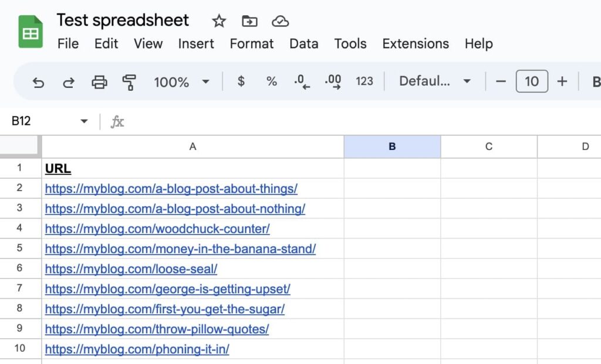The height and width of the screenshot is (364, 601).
Task: Toggle bold formatting
Action: point(596,81)
